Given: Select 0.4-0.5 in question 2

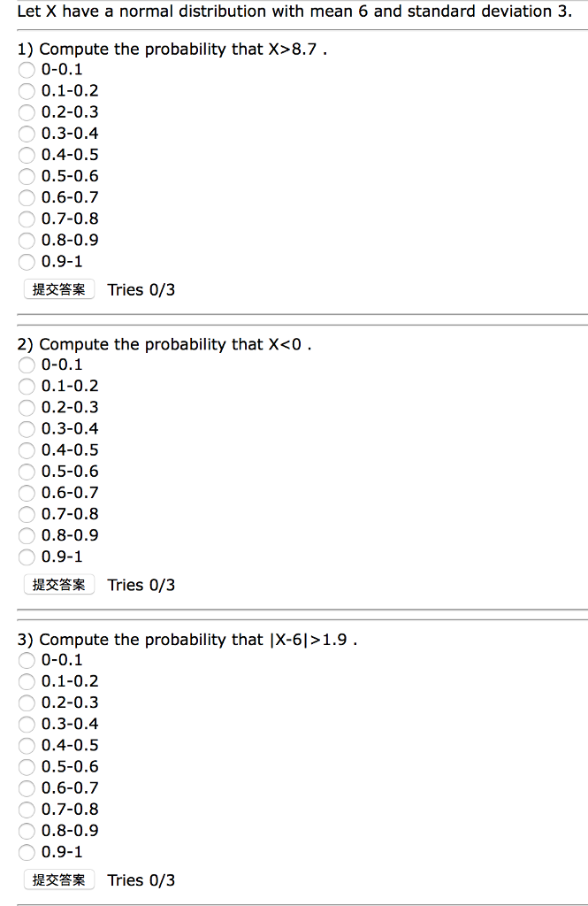Looking at the screenshot, I should [27, 450].
